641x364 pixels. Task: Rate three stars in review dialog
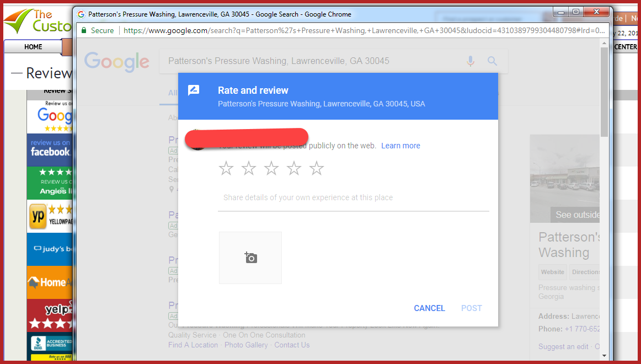[x=271, y=168]
